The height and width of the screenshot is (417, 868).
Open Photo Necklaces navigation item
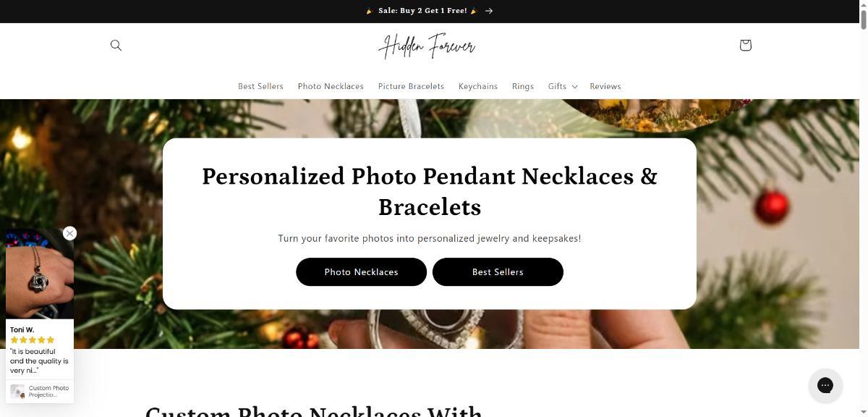click(331, 86)
